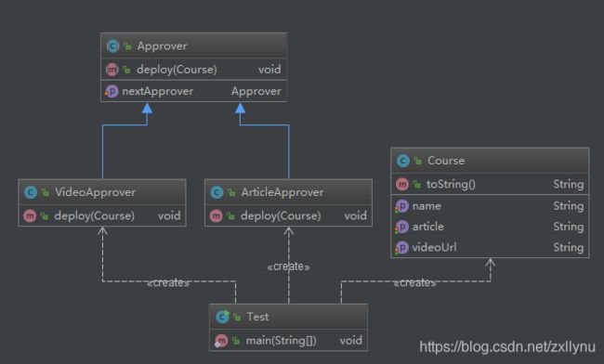
Task: Click the property icon beside videoUrl
Action: [x=401, y=247]
